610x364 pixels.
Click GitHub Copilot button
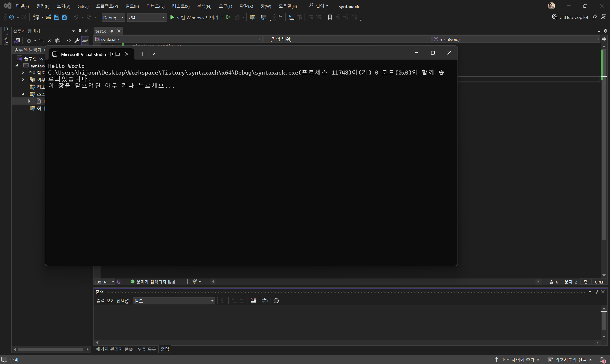pyautogui.click(x=570, y=17)
